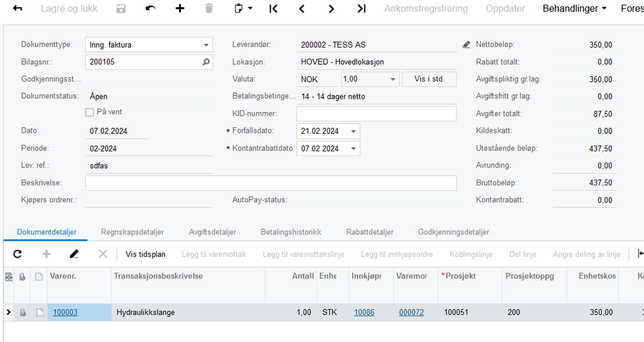Image resolution: width=644 pixels, height=342 pixels.
Task: Open the currency rate 1,00 dropdown
Action: point(393,79)
